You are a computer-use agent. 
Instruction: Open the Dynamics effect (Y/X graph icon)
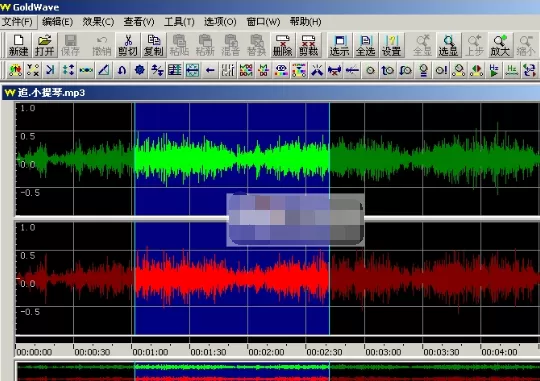[33, 70]
